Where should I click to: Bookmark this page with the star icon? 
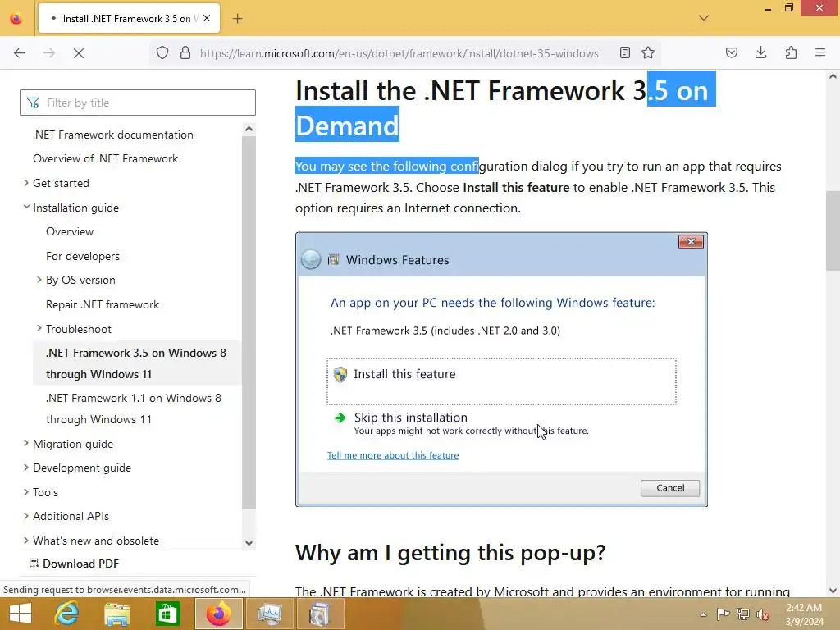point(648,52)
